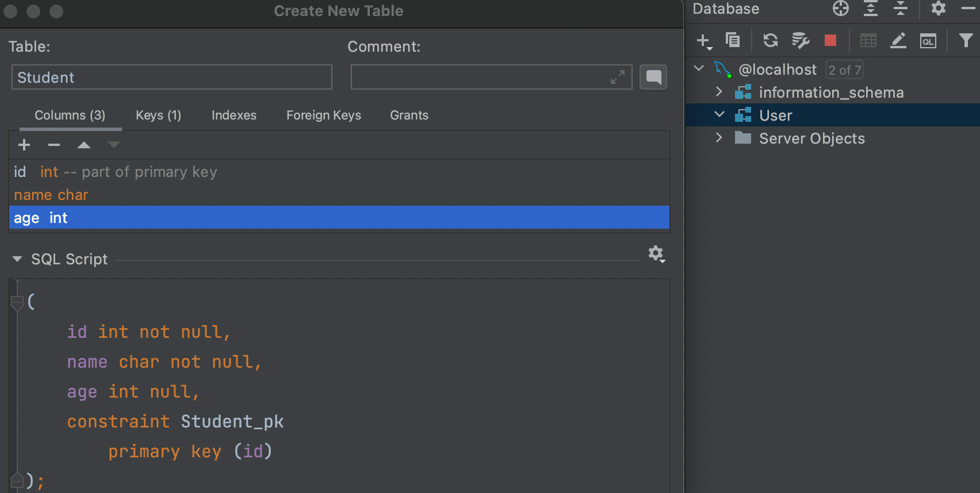The height and width of the screenshot is (493, 980).
Task: Hide the Database panel with minus icon
Action: (x=968, y=8)
